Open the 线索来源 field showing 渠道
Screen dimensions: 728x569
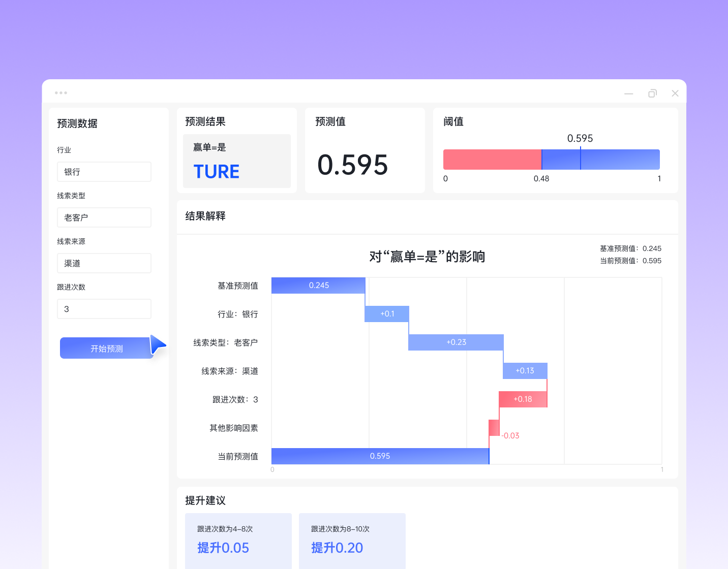pos(104,263)
